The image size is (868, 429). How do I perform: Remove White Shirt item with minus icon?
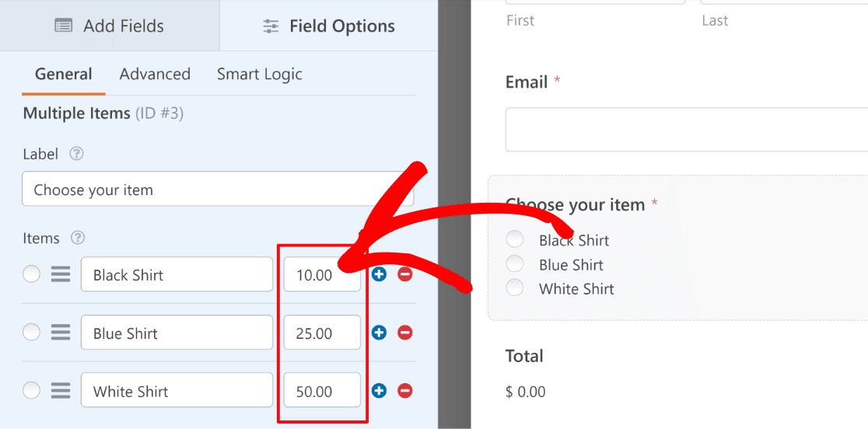point(405,391)
